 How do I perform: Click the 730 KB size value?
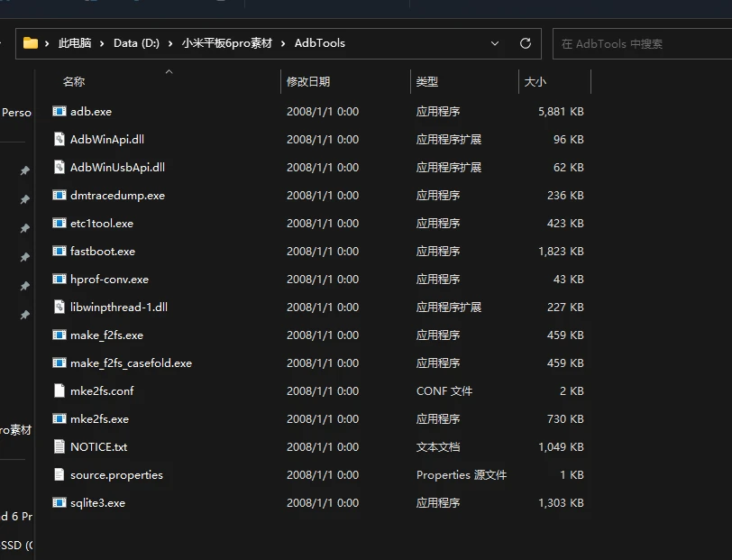[565, 419]
